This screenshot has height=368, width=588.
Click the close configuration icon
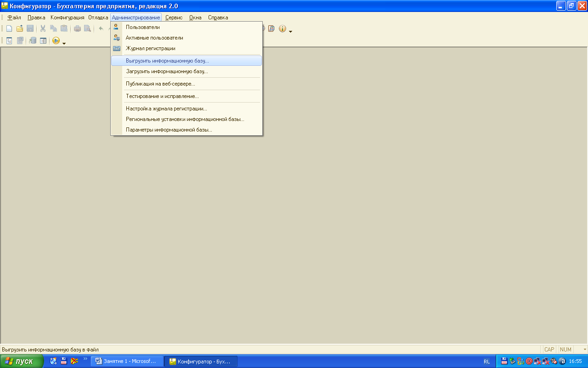pos(20,40)
